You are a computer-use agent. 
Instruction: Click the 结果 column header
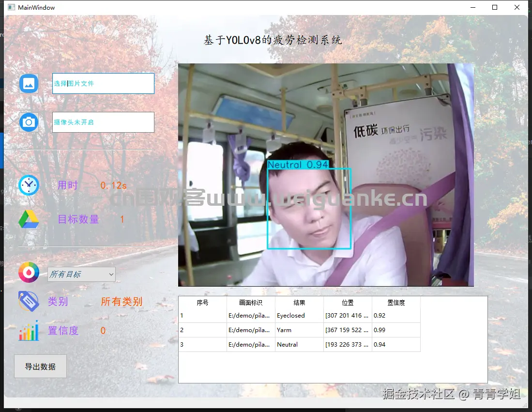(299, 302)
